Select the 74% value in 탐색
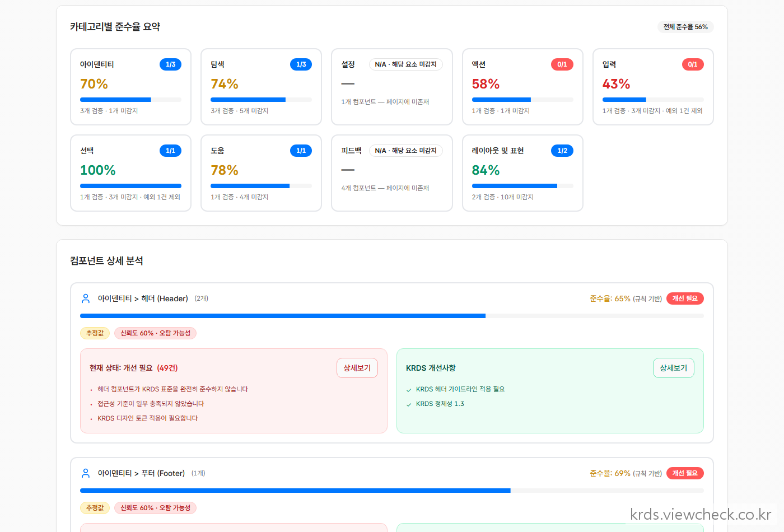784x532 pixels. click(x=225, y=84)
